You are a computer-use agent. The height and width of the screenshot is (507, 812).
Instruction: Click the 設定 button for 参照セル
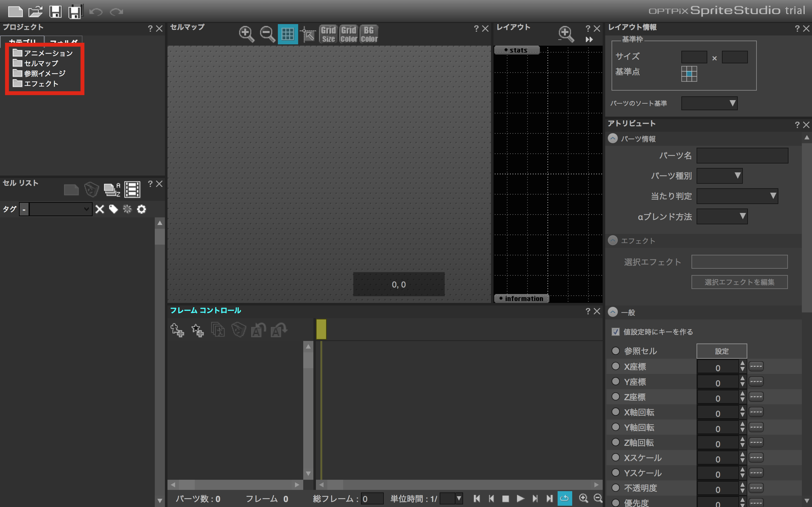point(721,351)
